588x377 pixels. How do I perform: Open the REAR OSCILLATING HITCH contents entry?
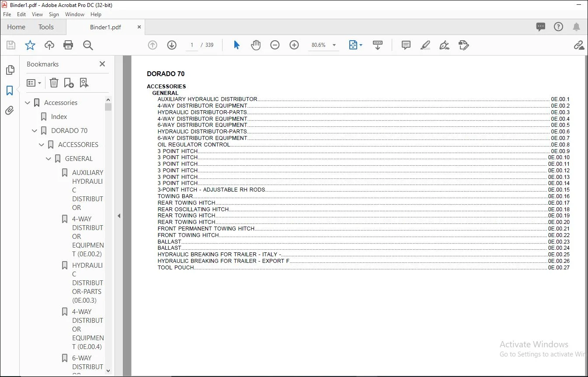pos(363,209)
